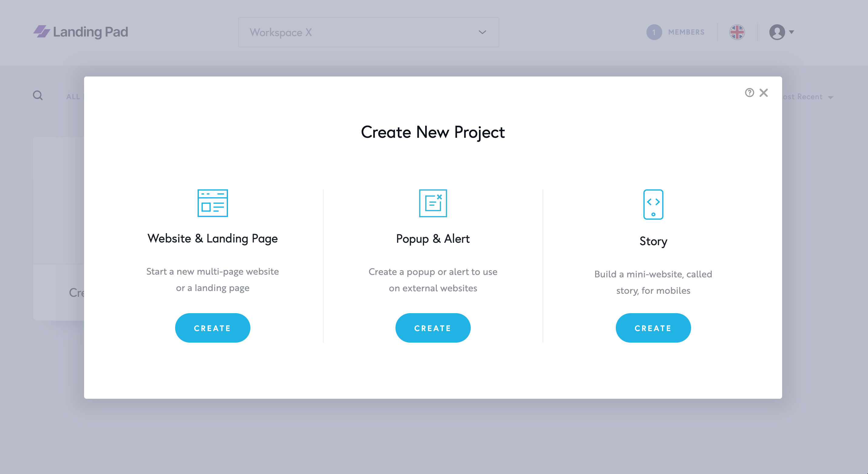This screenshot has height=474, width=868.
Task: Select the ALL filter tab
Action: (x=73, y=97)
